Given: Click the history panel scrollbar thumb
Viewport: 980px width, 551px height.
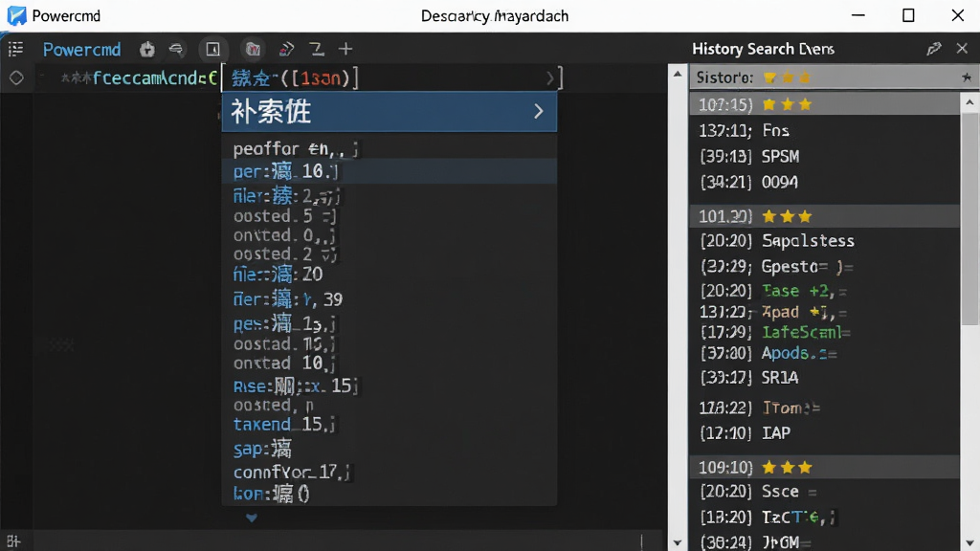Looking at the screenshot, I should tap(969, 219).
